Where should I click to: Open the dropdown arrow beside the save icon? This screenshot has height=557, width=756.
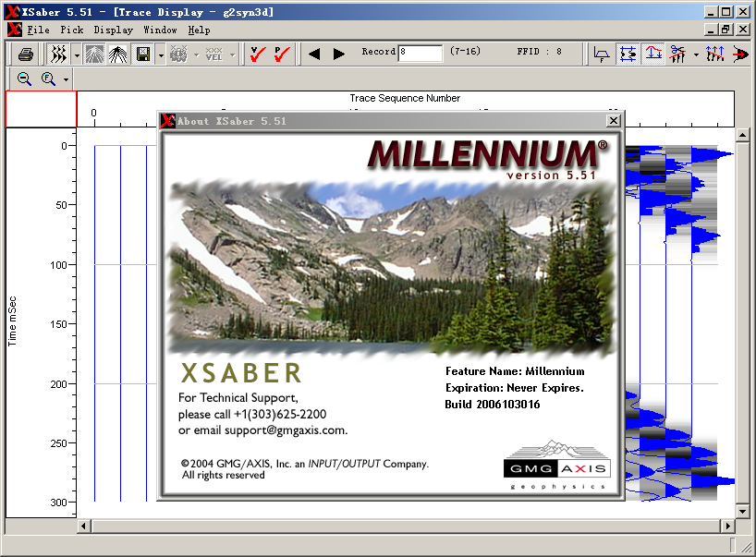(161, 54)
